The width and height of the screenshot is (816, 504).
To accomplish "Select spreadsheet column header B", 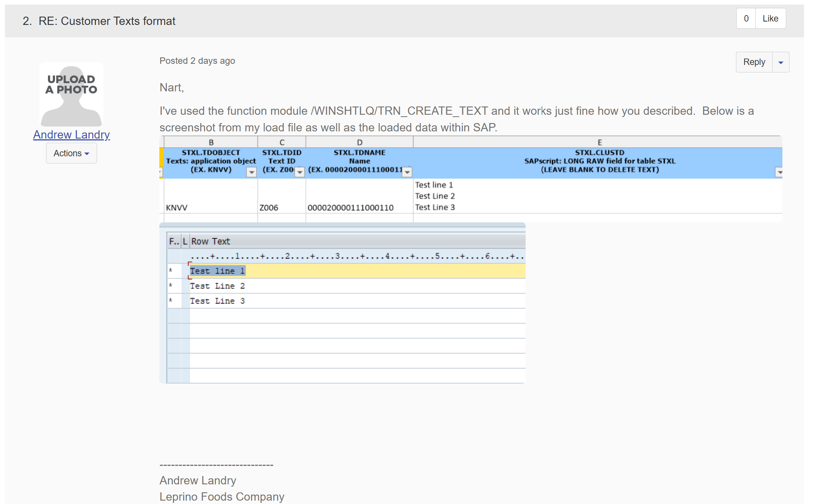I will 211,142.
